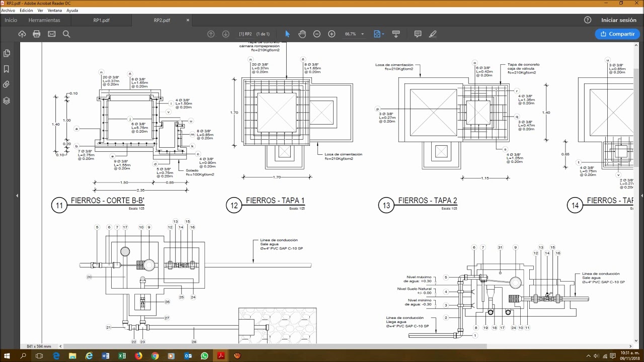Viewport: 644px width, 362px height.
Task: Select the highlight pen tool
Action: (433, 34)
